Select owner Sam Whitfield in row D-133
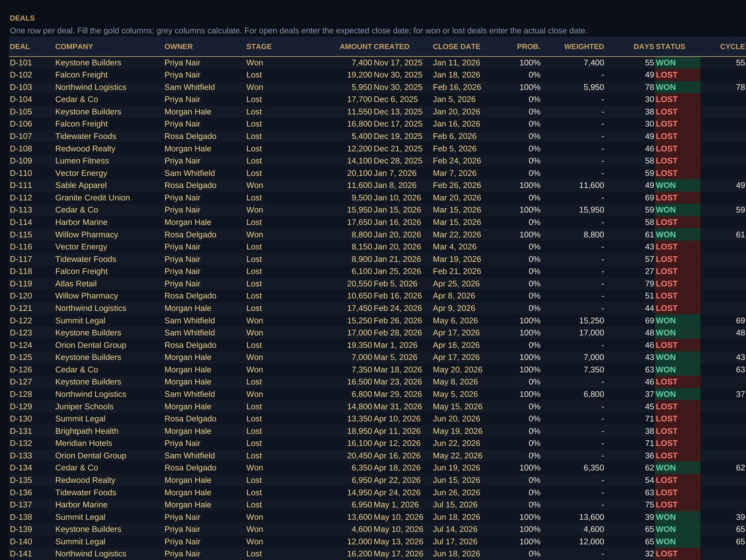This screenshot has height=560, width=746. [x=190, y=456]
